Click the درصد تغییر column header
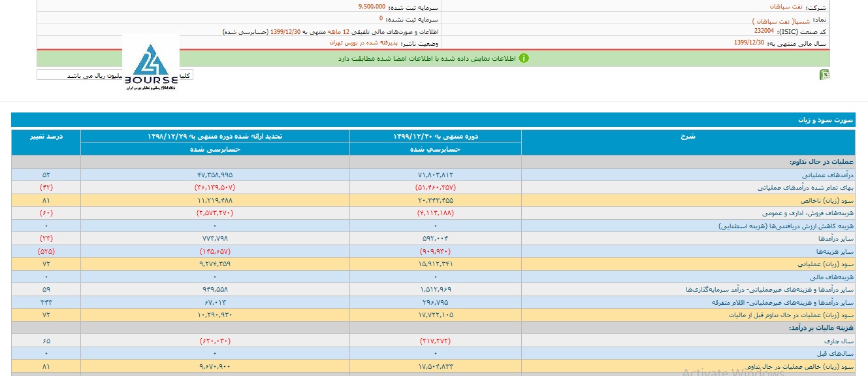 coord(46,137)
